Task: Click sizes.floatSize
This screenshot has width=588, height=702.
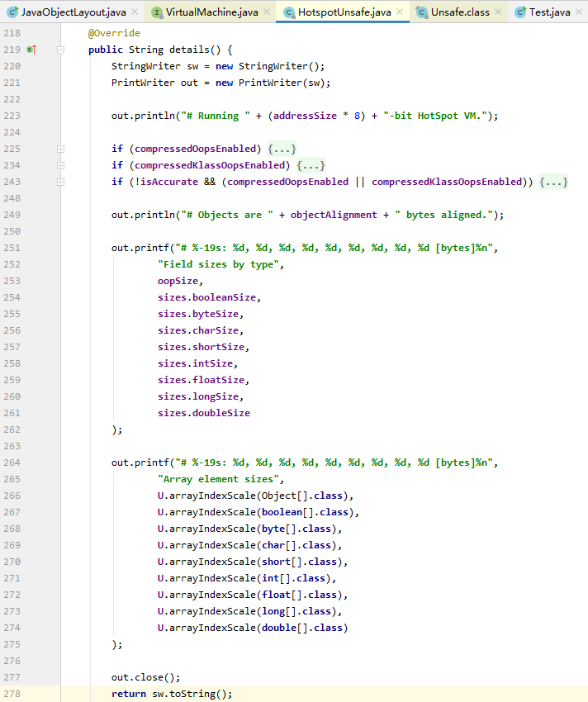Action: click(x=201, y=380)
